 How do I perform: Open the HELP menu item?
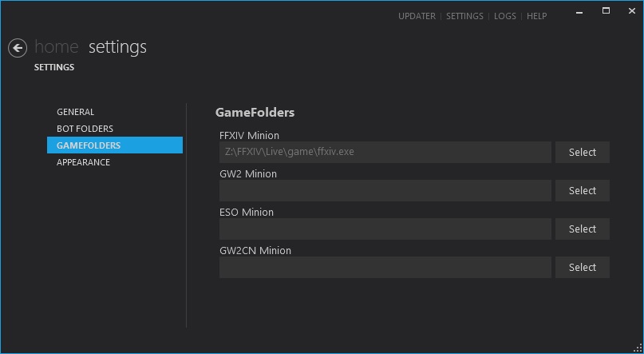point(537,16)
